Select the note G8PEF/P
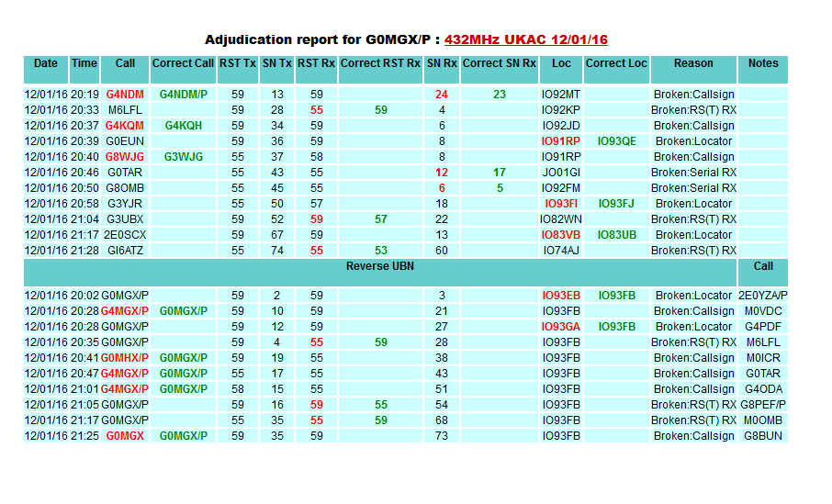The width and height of the screenshot is (832, 504). click(763, 405)
